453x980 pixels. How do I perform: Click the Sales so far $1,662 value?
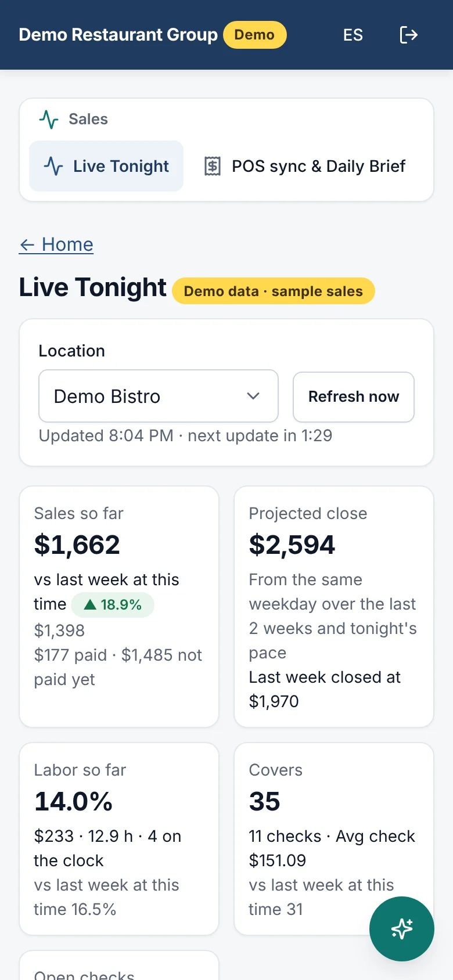(x=77, y=545)
